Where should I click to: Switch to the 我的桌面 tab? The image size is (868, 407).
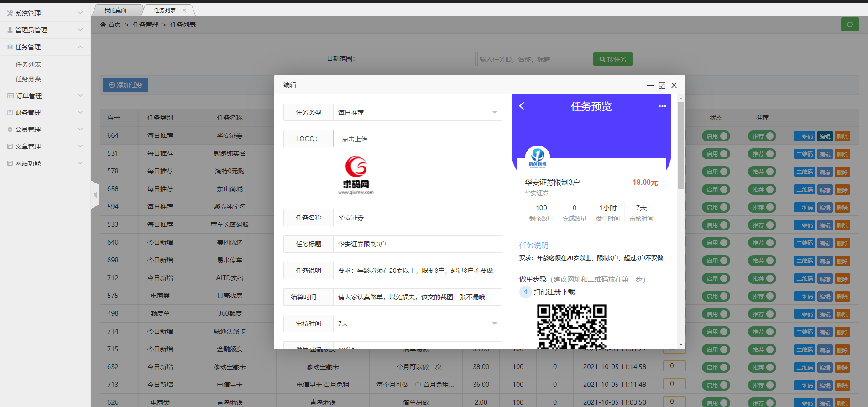coord(115,10)
